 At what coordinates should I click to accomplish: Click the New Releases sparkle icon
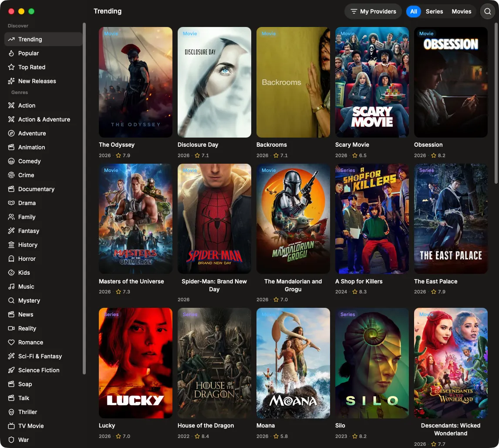(x=11, y=81)
